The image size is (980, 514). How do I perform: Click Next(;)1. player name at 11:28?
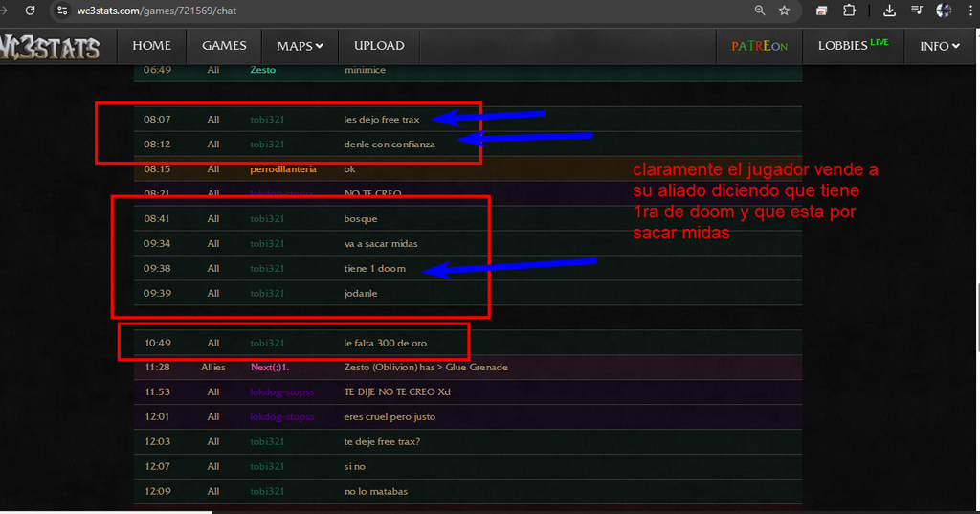point(269,367)
